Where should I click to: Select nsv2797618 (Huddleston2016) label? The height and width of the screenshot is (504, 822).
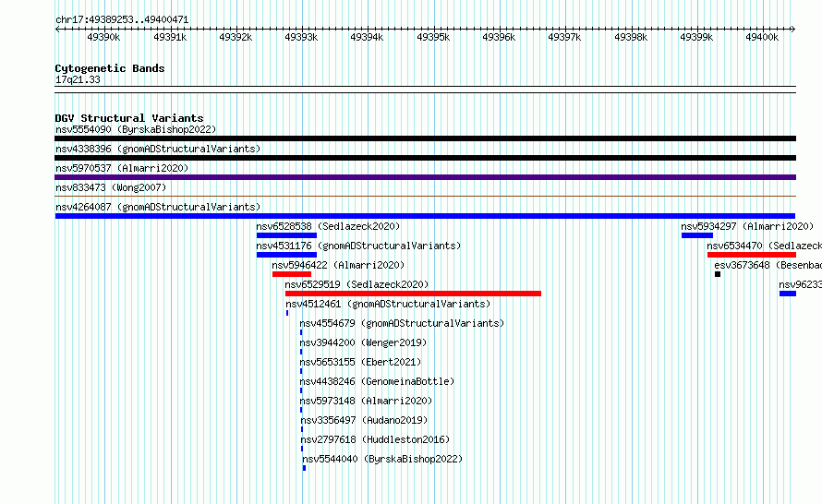(375, 439)
